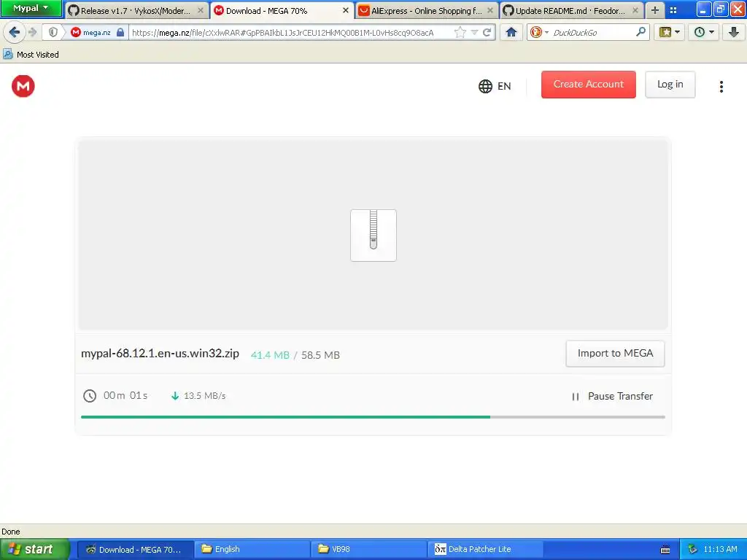Click the 11:13 AM taskbar clock
The height and width of the screenshot is (560, 747).
tap(720, 549)
